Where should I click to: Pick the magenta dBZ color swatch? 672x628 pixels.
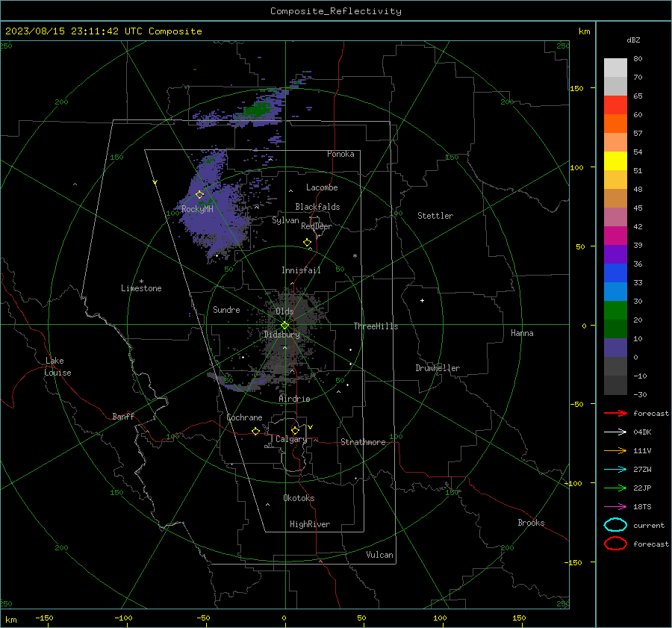tap(615, 235)
